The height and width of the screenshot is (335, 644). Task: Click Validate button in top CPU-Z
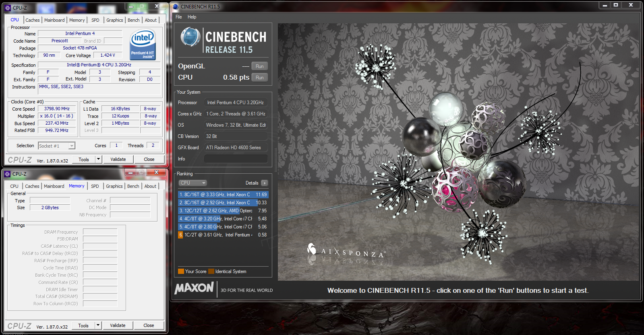[118, 159]
